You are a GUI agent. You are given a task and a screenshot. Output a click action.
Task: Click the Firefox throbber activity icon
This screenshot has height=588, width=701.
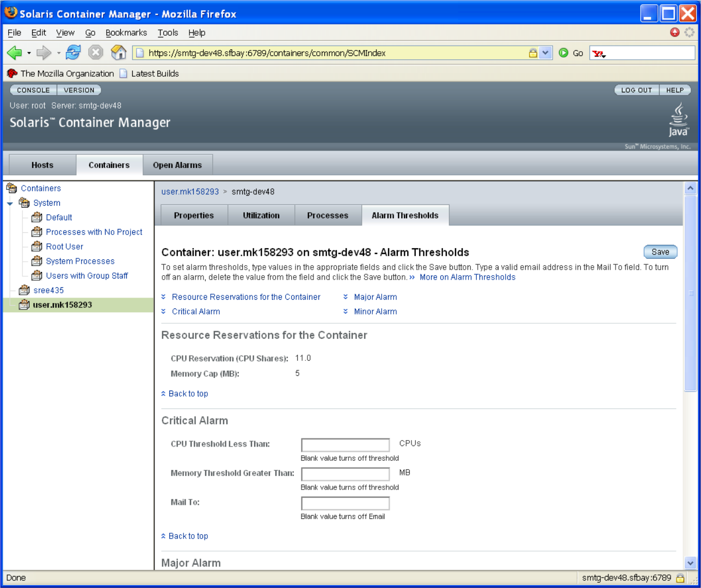(689, 33)
